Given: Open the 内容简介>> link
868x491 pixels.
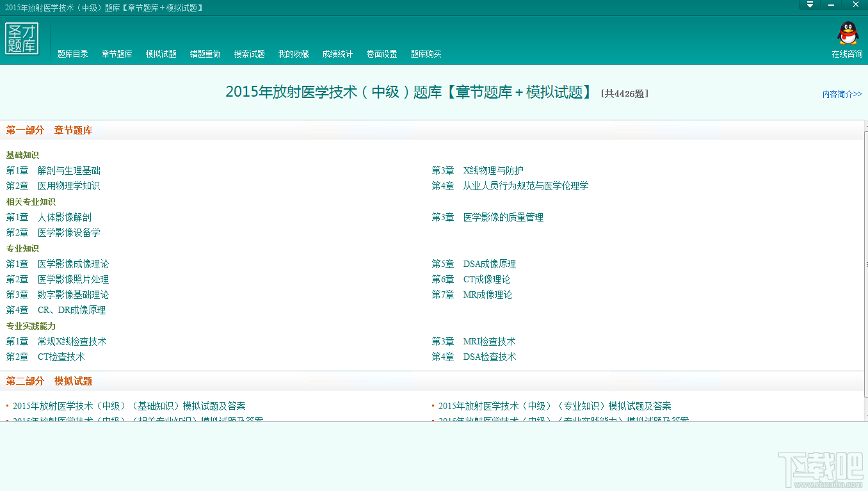Looking at the screenshot, I should [842, 94].
